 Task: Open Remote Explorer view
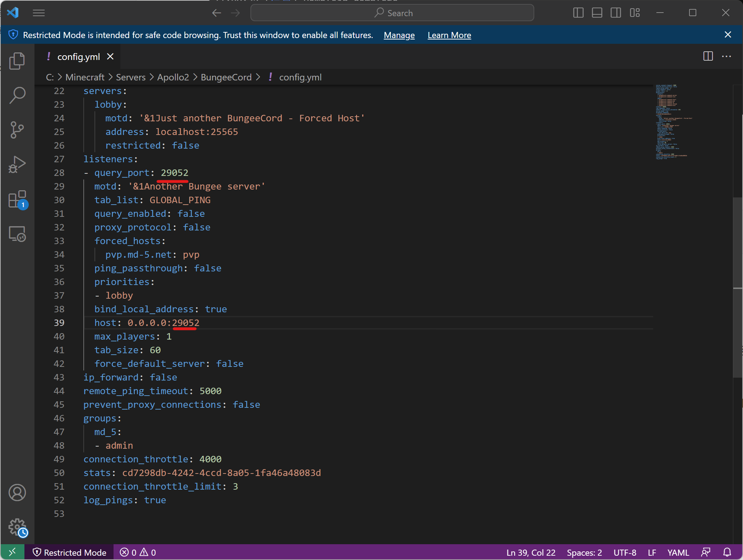pos(17,234)
